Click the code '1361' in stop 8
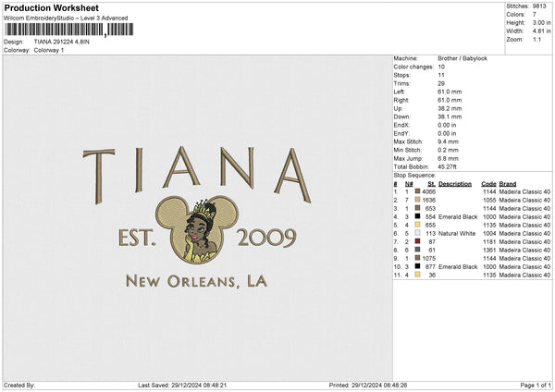This screenshot has width=555, height=392. (489, 250)
